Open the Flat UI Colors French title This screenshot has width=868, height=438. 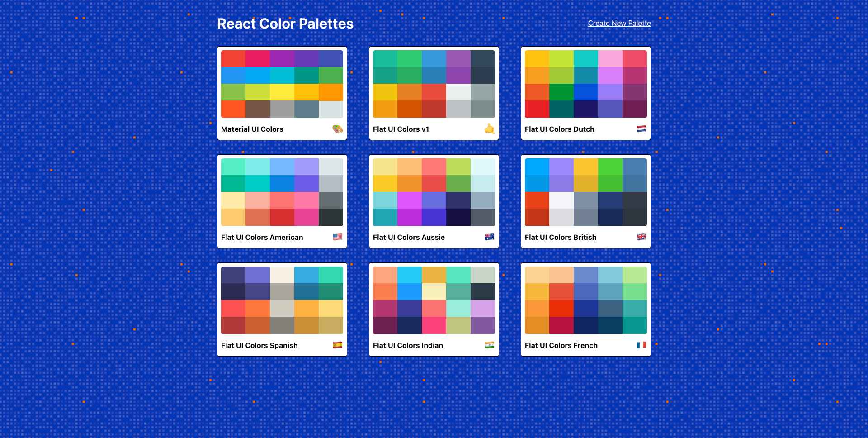[x=561, y=345]
